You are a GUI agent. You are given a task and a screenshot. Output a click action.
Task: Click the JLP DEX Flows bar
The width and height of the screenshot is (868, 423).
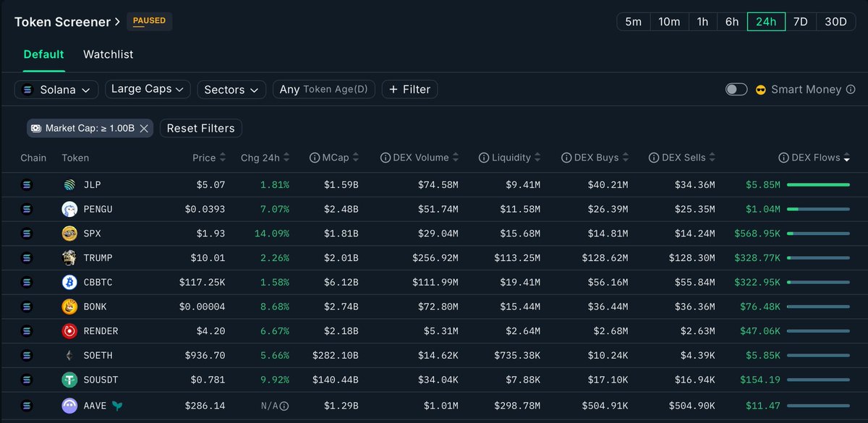[818, 185]
